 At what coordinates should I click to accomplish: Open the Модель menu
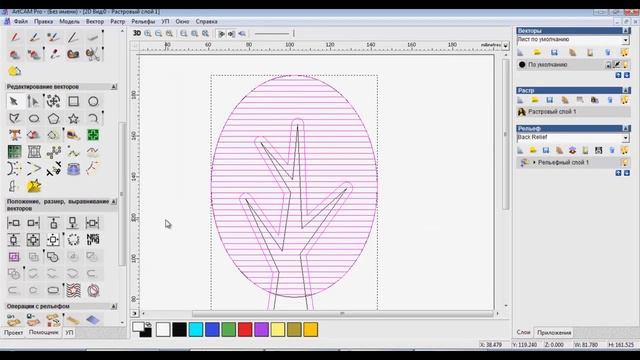coord(69,21)
